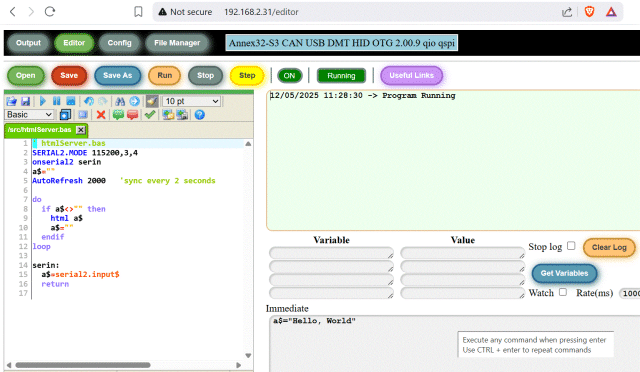This screenshot has width=640, height=372.
Task: Click the first Value input field
Action: 462,253
